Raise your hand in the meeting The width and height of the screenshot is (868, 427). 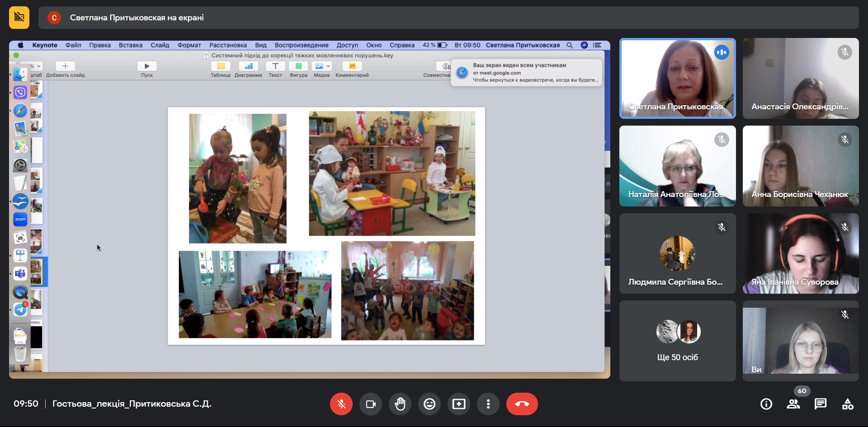pos(400,404)
